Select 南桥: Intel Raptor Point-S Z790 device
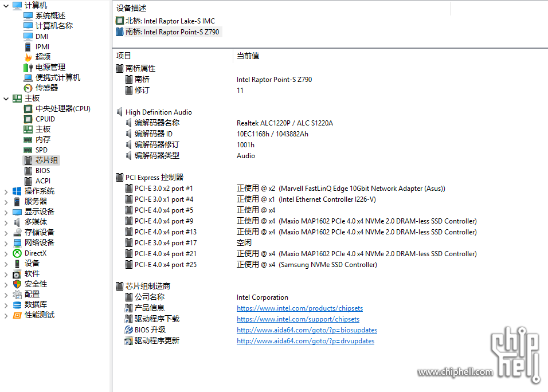 point(168,32)
